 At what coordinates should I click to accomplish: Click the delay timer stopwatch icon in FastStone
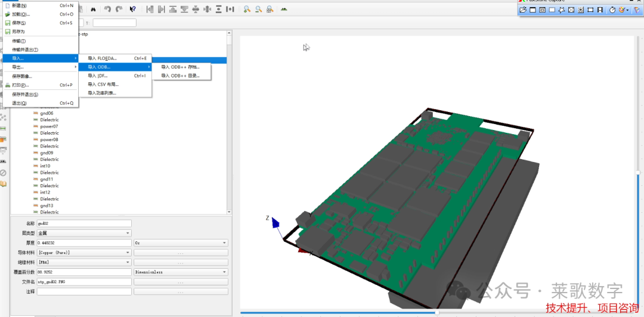coord(612,10)
